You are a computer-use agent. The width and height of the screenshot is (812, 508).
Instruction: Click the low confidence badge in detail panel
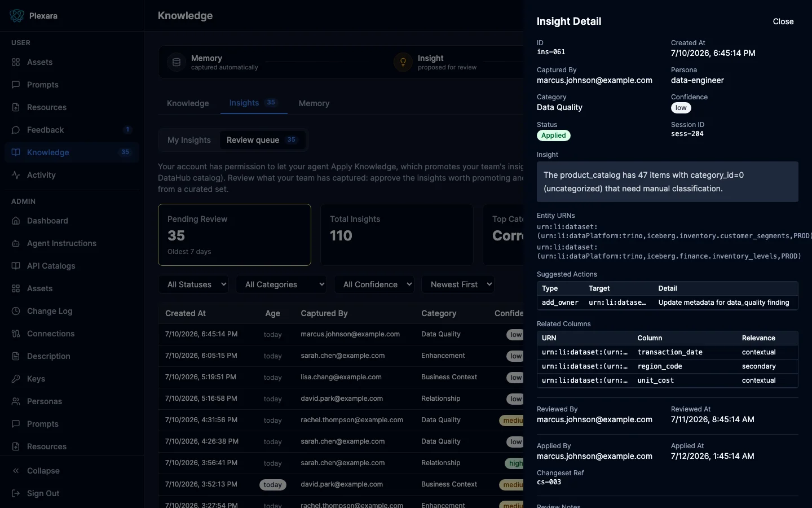pyautogui.click(x=681, y=108)
